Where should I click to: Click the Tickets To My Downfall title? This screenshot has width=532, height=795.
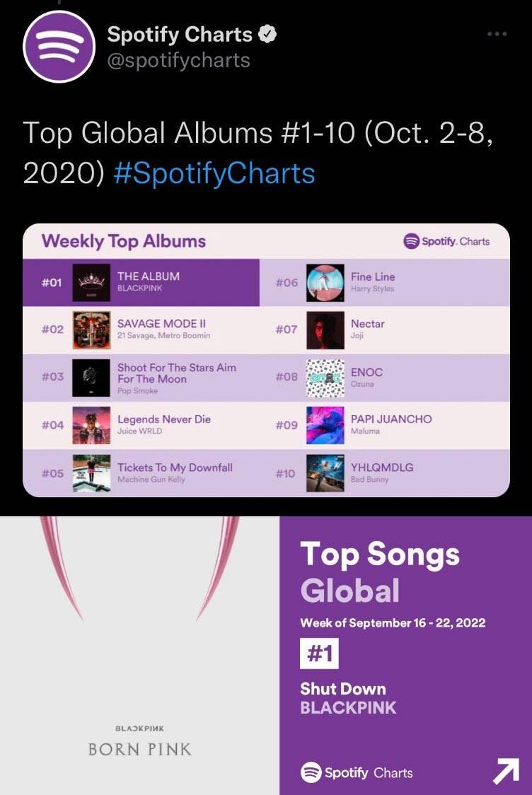point(175,468)
